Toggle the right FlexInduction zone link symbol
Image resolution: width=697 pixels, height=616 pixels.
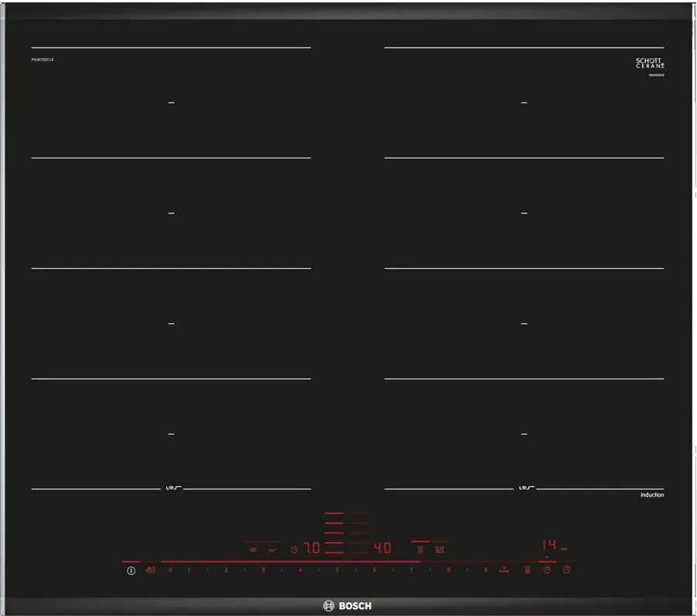point(525,488)
